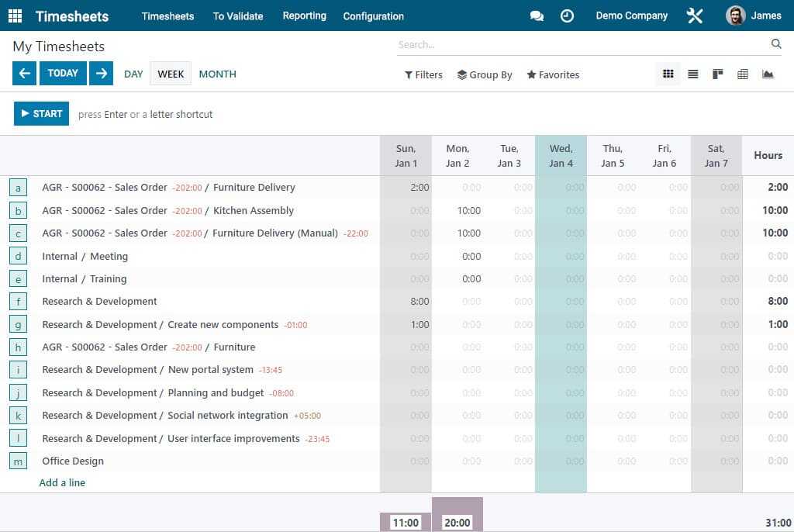This screenshot has height=532, width=794.
Task: Switch to kanban view
Action: click(718, 74)
